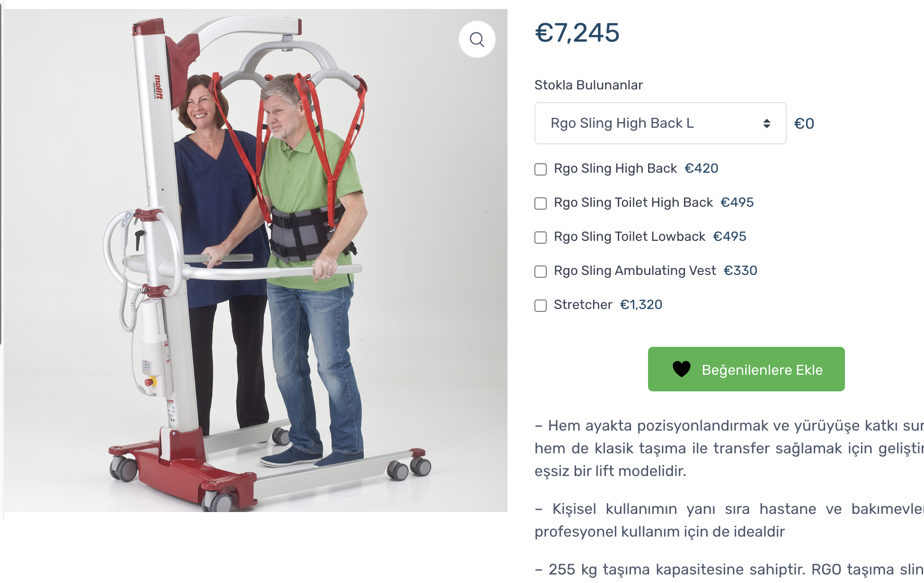Image resolution: width=924 pixels, height=583 pixels.
Task: Open the Rgo Sling High Back L dropdown
Action: point(660,123)
